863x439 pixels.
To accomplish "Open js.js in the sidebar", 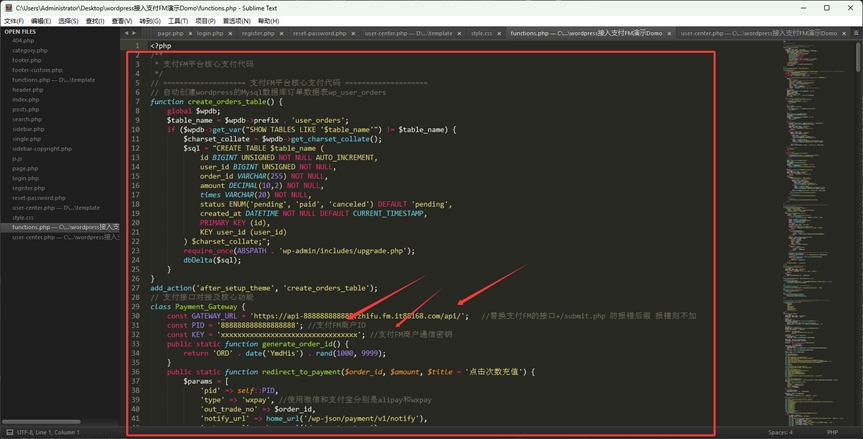I will [17, 159].
